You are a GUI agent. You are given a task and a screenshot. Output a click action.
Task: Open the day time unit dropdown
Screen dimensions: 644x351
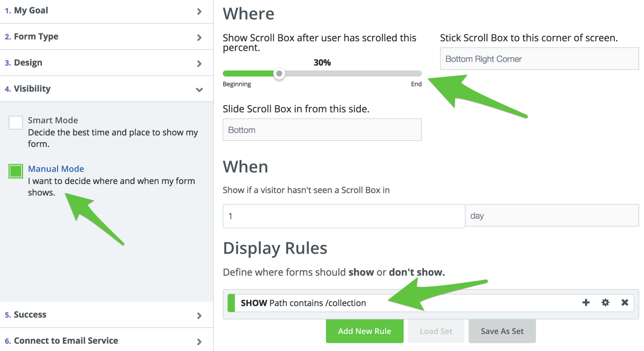pyautogui.click(x=552, y=215)
